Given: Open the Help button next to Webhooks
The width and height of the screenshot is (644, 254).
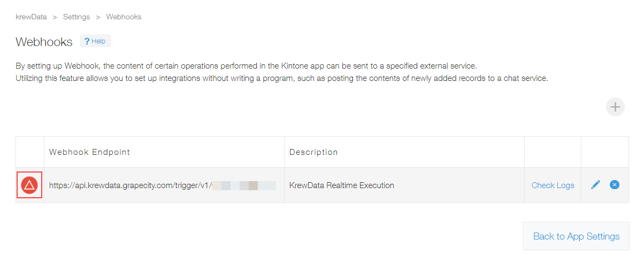Looking at the screenshot, I should (95, 41).
